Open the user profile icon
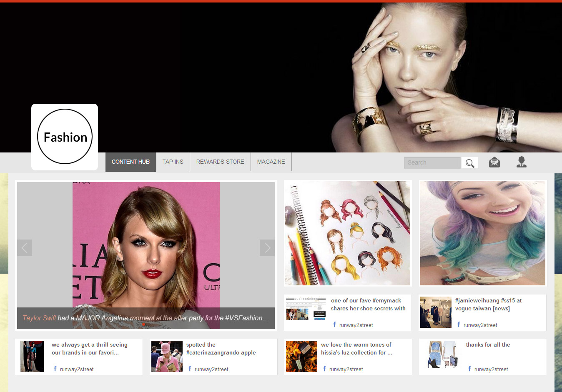 coord(521,162)
